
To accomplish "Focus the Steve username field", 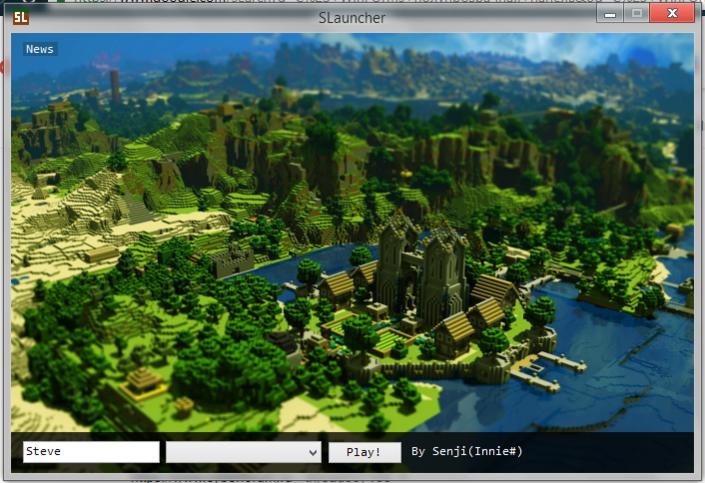I will (x=91, y=452).
